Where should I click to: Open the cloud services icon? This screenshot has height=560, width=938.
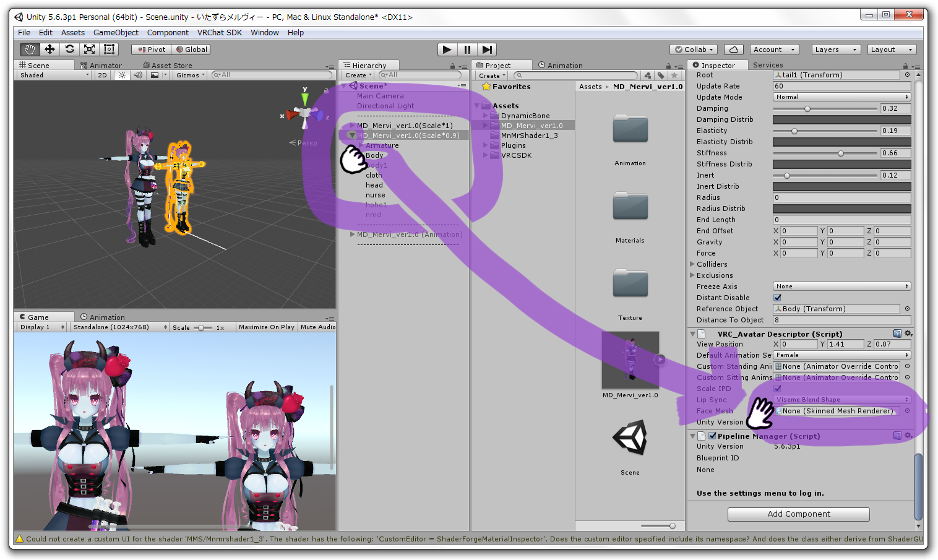(733, 50)
